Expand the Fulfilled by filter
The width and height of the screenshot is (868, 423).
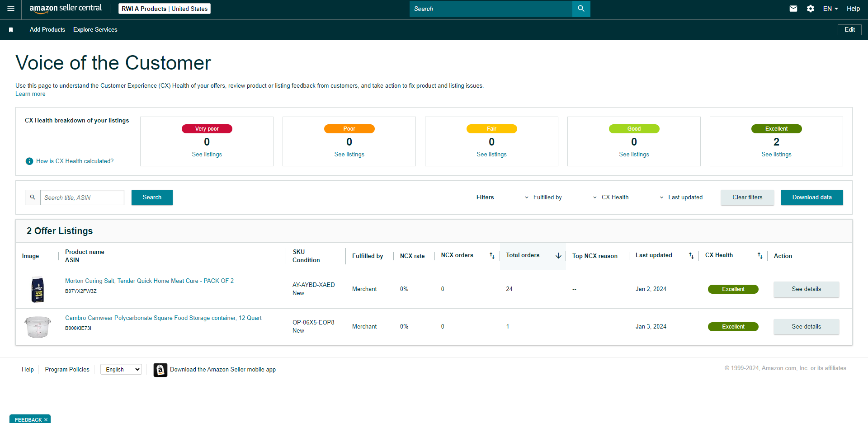click(x=543, y=197)
